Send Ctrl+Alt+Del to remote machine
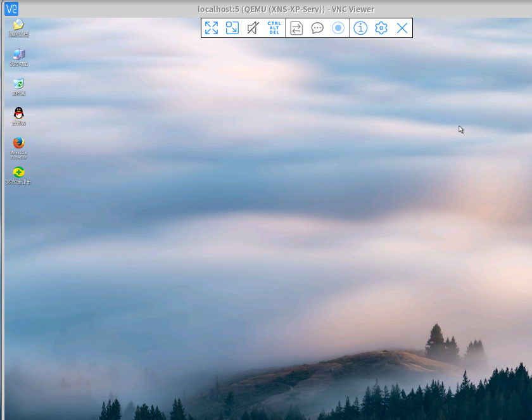Image resolution: width=532 pixels, height=420 pixels. click(274, 28)
